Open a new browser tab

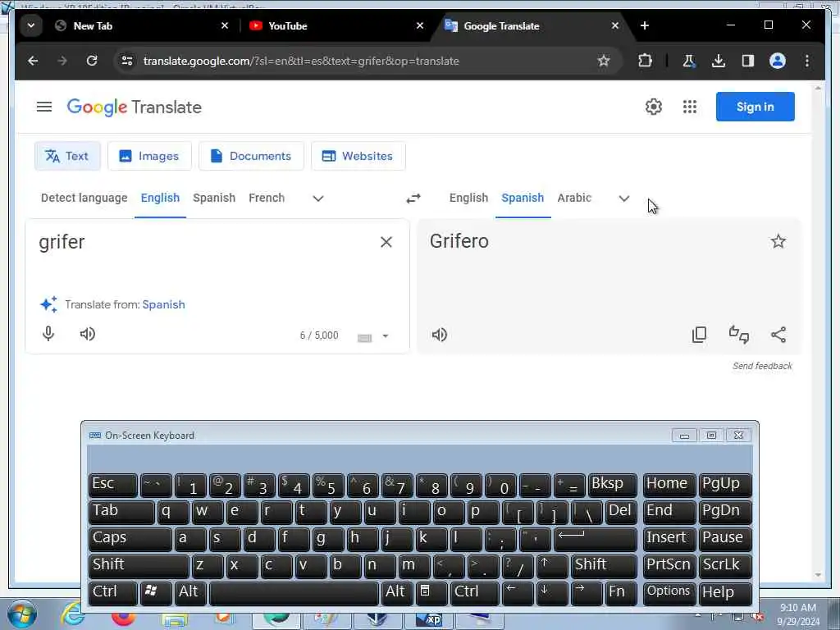point(645,25)
